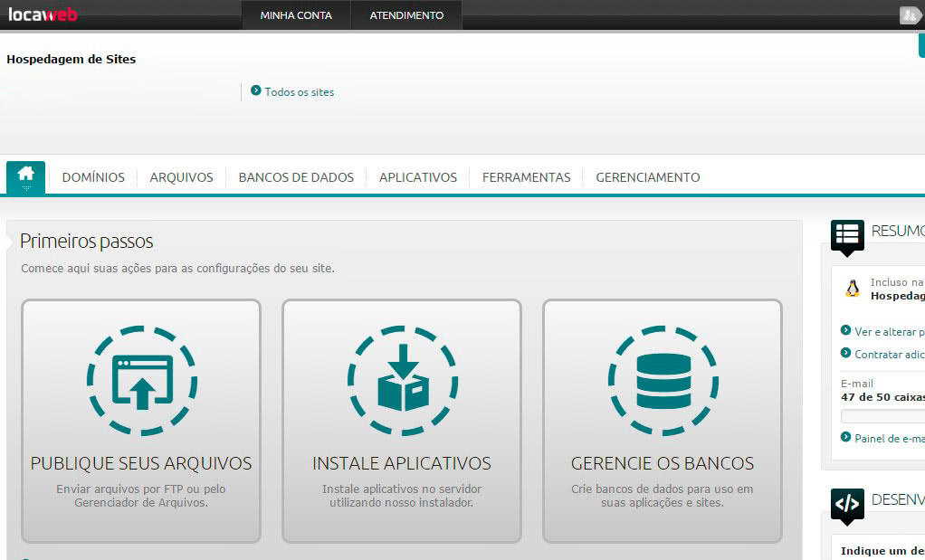
Task: Open the Painel de e-mail link
Action: coord(890,439)
